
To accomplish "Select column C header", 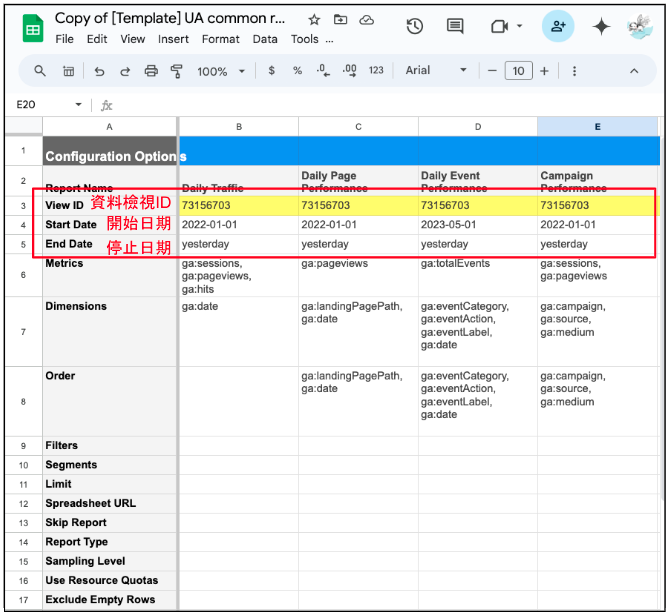I will (358, 127).
